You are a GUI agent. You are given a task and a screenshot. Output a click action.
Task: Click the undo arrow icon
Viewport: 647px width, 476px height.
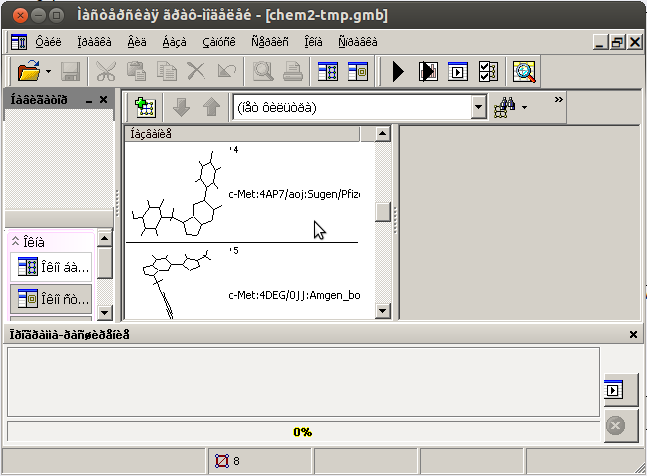point(227,71)
